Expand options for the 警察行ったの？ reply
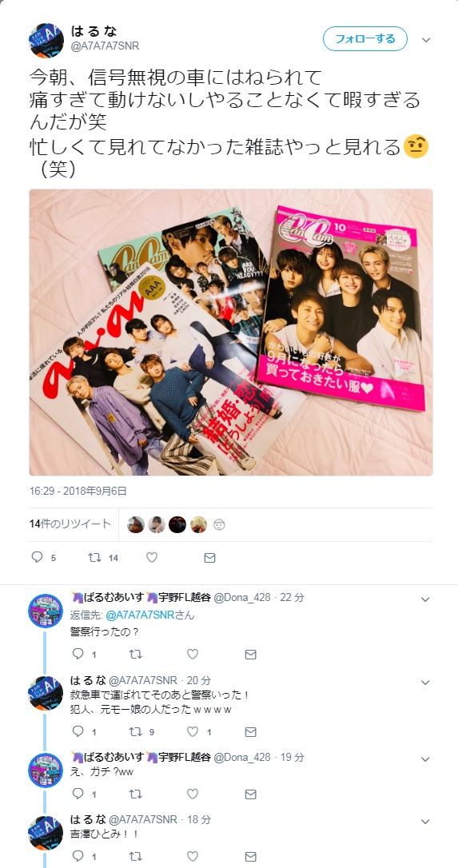The height and width of the screenshot is (868, 458). click(x=425, y=599)
